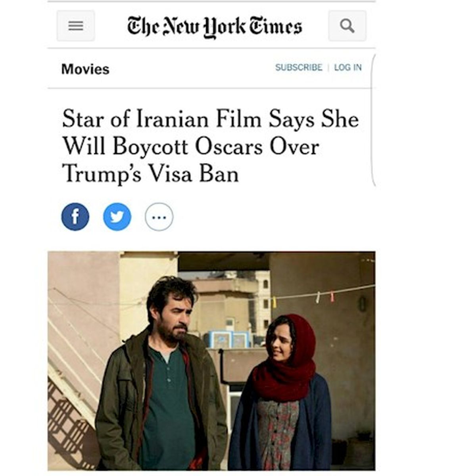Open the hamburger sections menu
This screenshot has width=476, height=476.
tap(76, 26)
